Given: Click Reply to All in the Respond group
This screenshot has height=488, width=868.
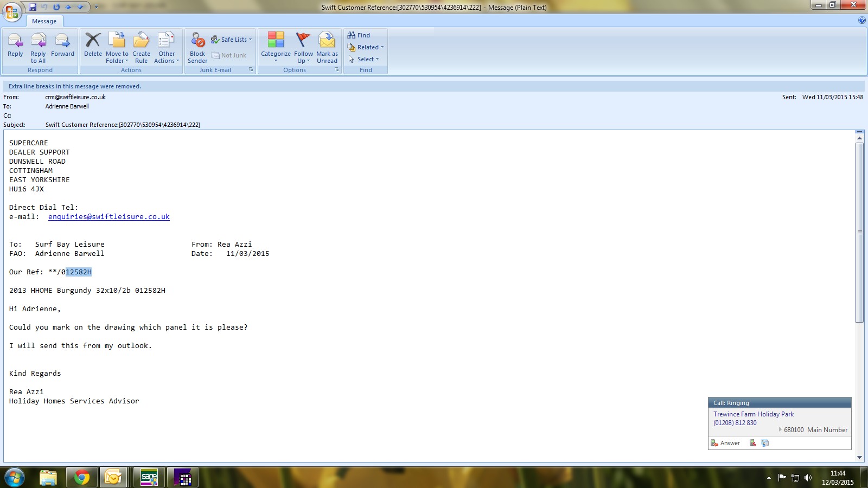Looking at the screenshot, I should pyautogui.click(x=38, y=48).
